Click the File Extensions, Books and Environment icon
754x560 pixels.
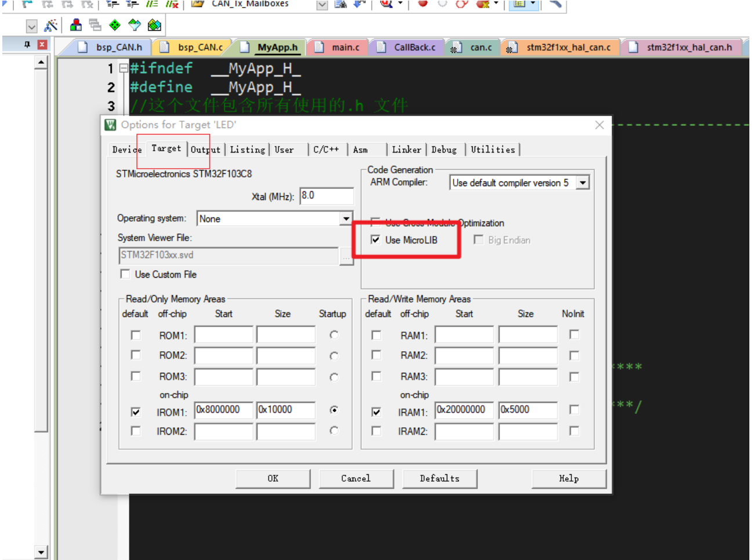click(x=76, y=26)
